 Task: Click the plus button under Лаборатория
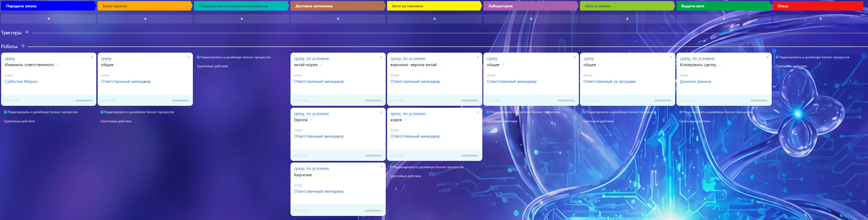[x=531, y=19]
